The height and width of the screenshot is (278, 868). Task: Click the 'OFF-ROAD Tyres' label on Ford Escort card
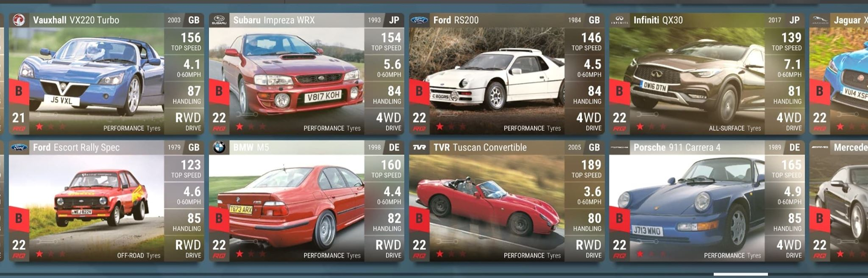pos(139,256)
